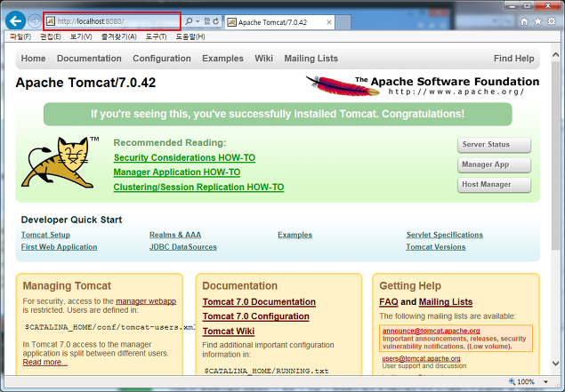Open the JDBC DataSources link
Screen dimensions: 565x392
tap(183, 247)
